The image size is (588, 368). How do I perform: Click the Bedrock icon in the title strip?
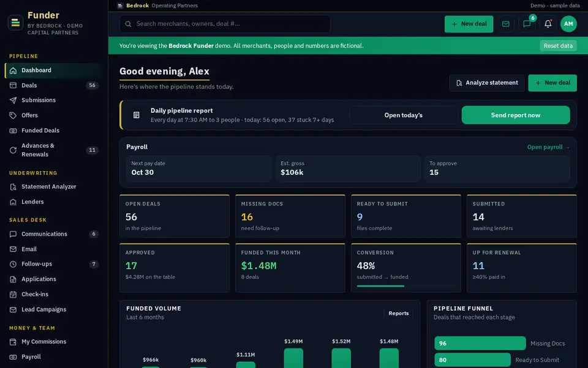(120, 6)
